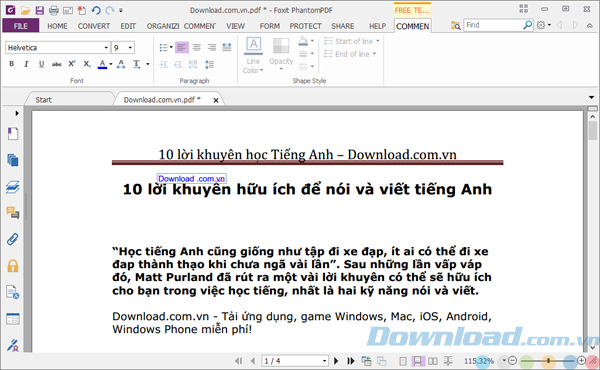Adjust line spacing in Paragraph group
The width and height of the screenshot is (600, 370).
click(209, 64)
